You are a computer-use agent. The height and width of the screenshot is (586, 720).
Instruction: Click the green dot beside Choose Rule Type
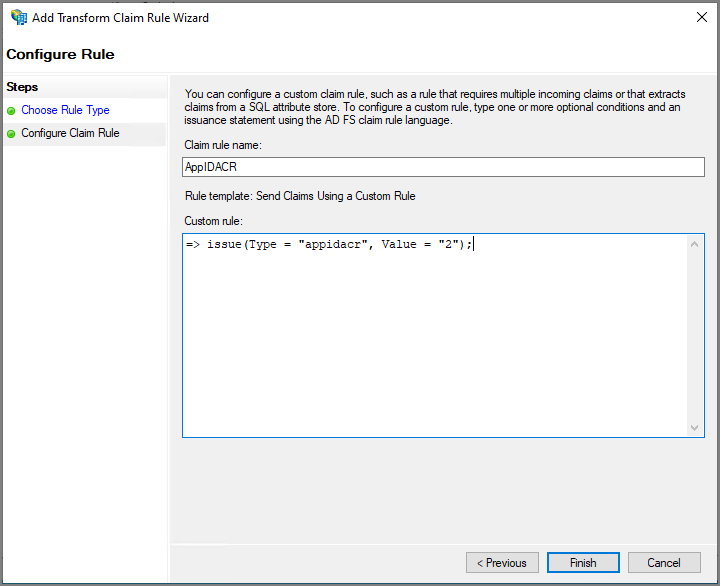(x=11, y=111)
